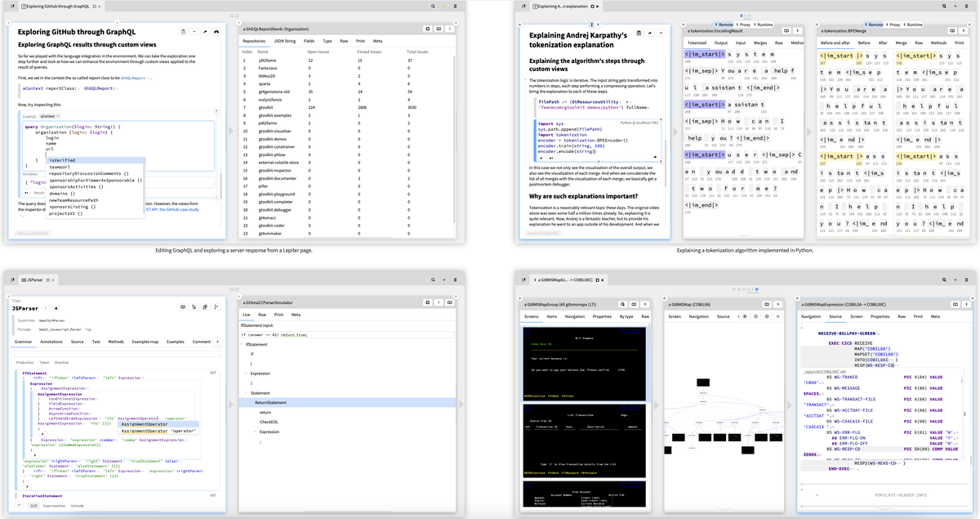
Task: Open Merges tab in EncodingResult pane
Action: click(759, 42)
